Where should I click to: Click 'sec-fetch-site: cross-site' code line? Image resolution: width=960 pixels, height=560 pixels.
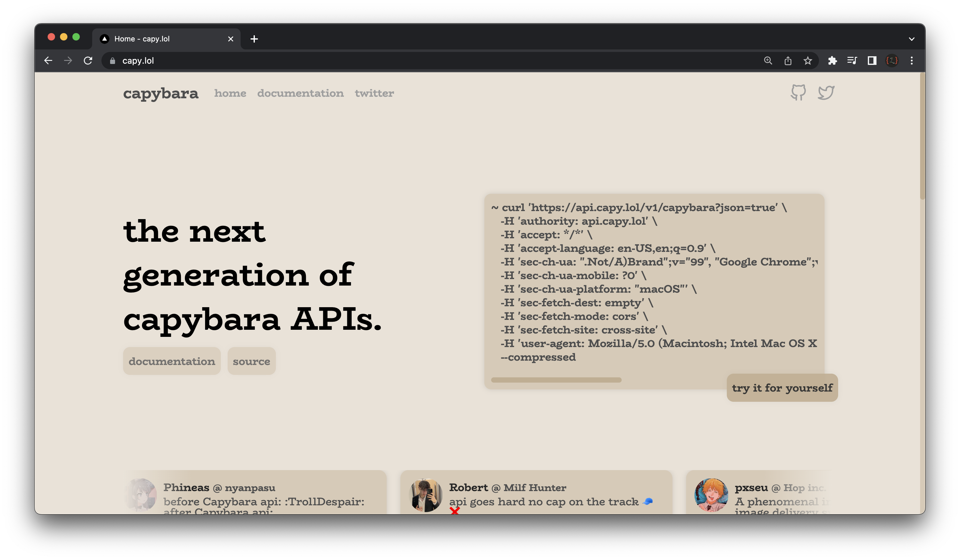click(x=583, y=330)
